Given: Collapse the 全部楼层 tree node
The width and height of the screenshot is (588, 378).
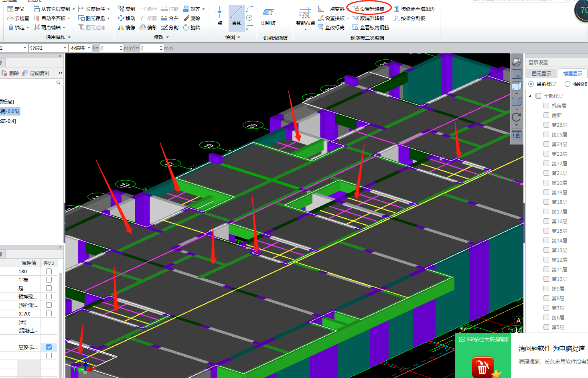Looking at the screenshot, I should [x=530, y=96].
